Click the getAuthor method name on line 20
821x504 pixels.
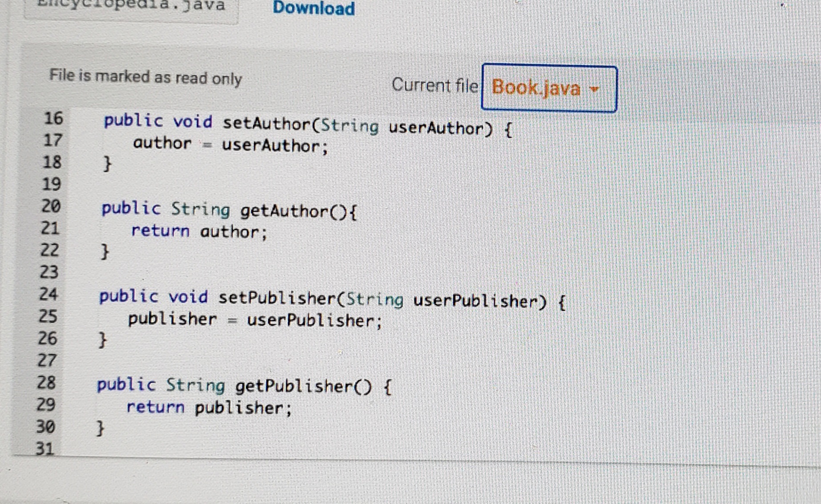point(289,210)
